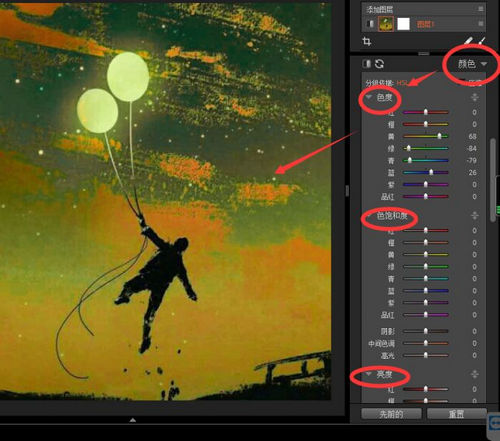Click the 色度 红 hue slider
500x441 pixels.
[x=426, y=112]
